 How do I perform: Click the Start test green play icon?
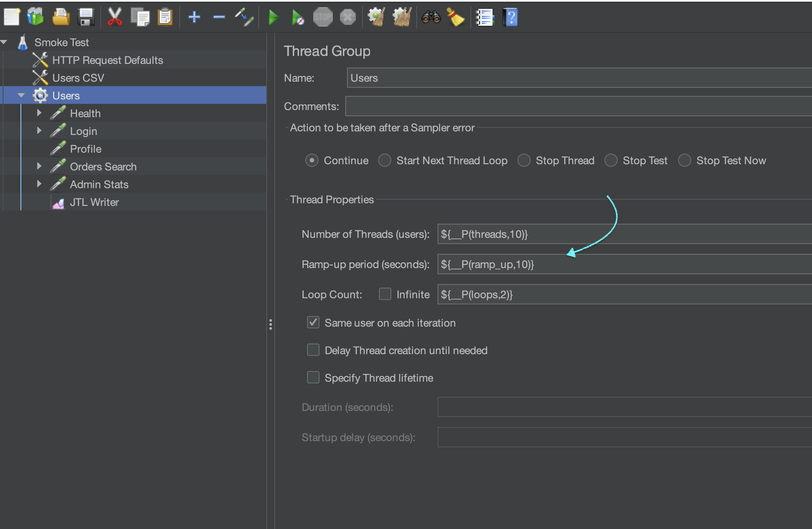[273, 18]
